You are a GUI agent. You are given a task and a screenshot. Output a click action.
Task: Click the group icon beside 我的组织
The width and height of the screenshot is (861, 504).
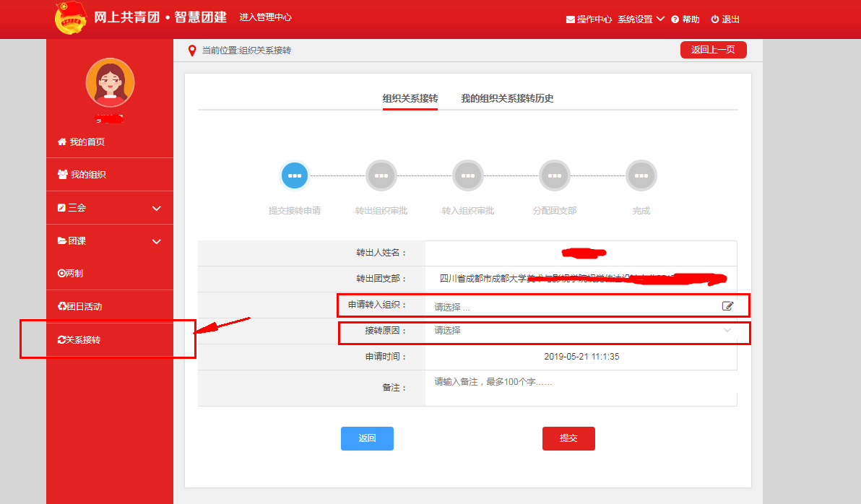point(63,175)
